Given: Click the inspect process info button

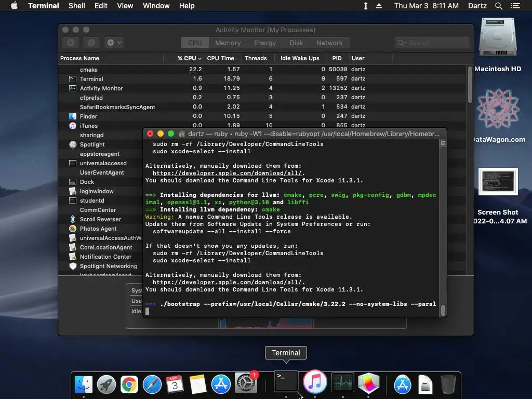Looking at the screenshot, I should point(91,43).
